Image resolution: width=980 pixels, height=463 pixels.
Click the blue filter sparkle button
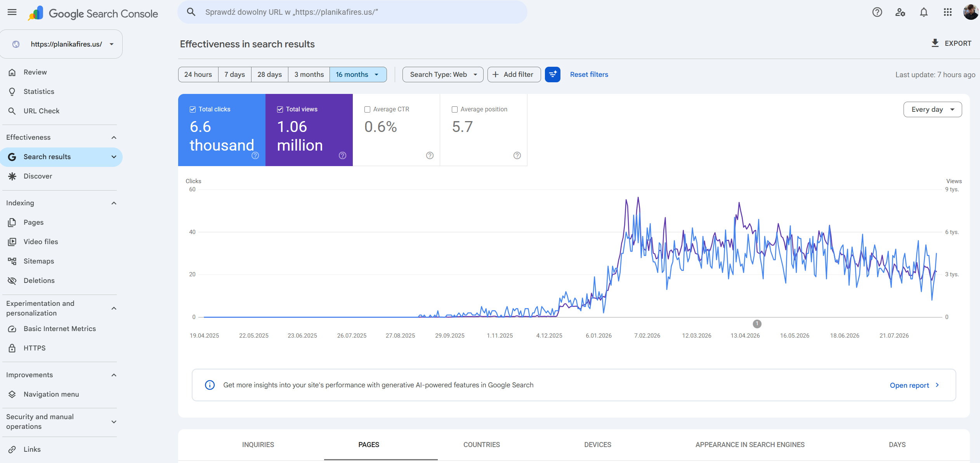point(553,75)
